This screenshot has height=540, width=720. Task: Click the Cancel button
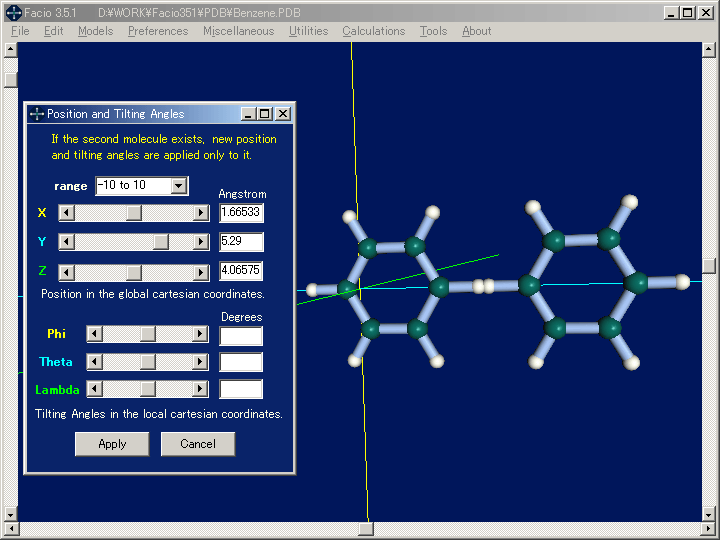pos(198,444)
